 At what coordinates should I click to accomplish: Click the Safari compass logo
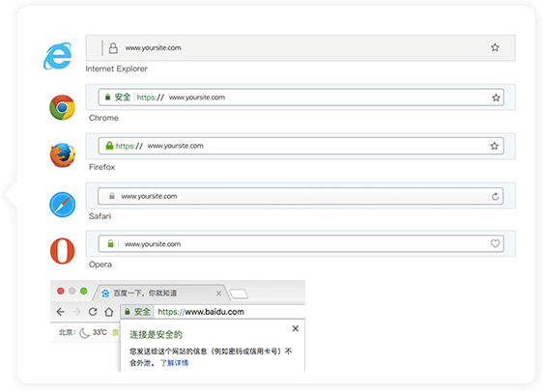point(63,205)
